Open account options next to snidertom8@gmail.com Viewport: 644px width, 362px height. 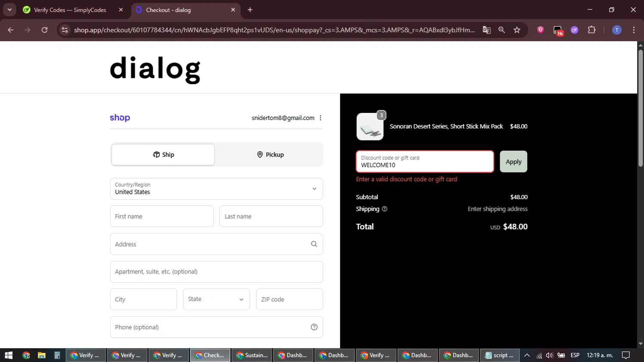(320, 118)
